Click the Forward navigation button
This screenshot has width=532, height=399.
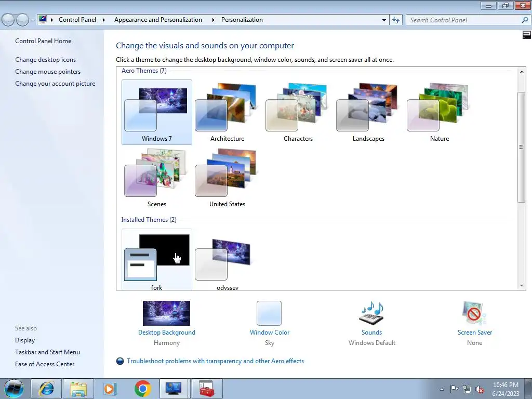(x=23, y=20)
